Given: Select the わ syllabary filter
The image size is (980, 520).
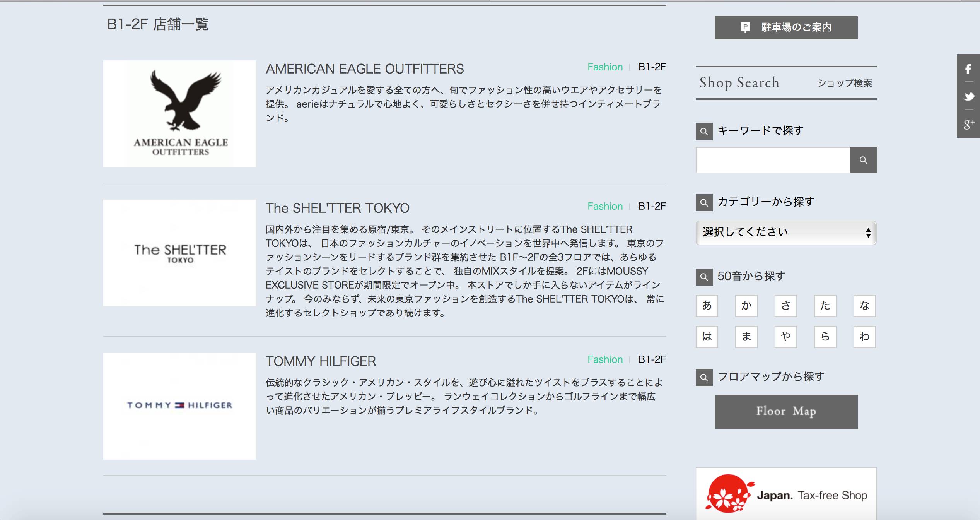Looking at the screenshot, I should tap(864, 337).
